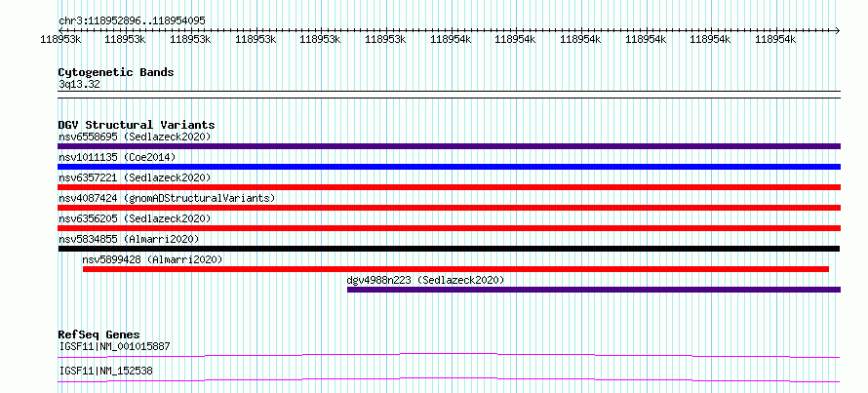Click the nsv4087424 (gnomADStructuralVariants) label
Screen dimensions: 868x393
[x=167, y=198]
